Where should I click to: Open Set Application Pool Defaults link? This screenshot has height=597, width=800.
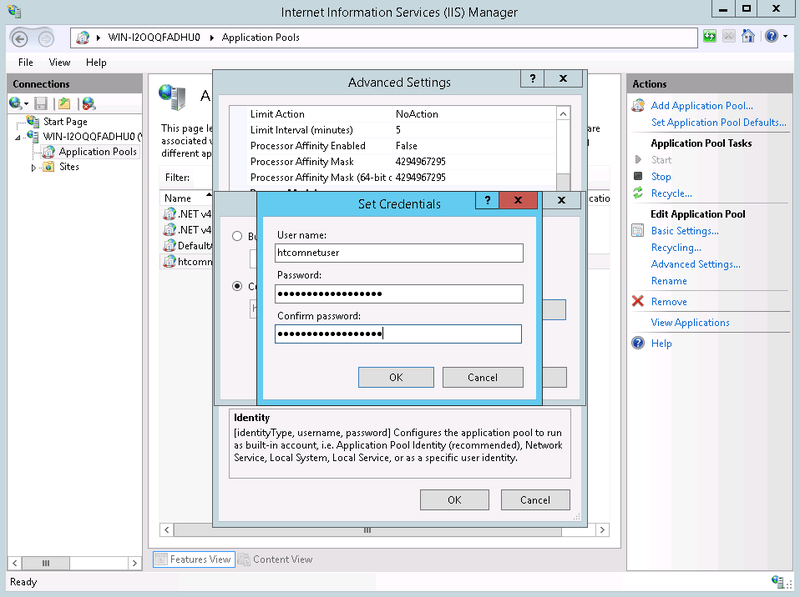pyautogui.click(x=718, y=122)
